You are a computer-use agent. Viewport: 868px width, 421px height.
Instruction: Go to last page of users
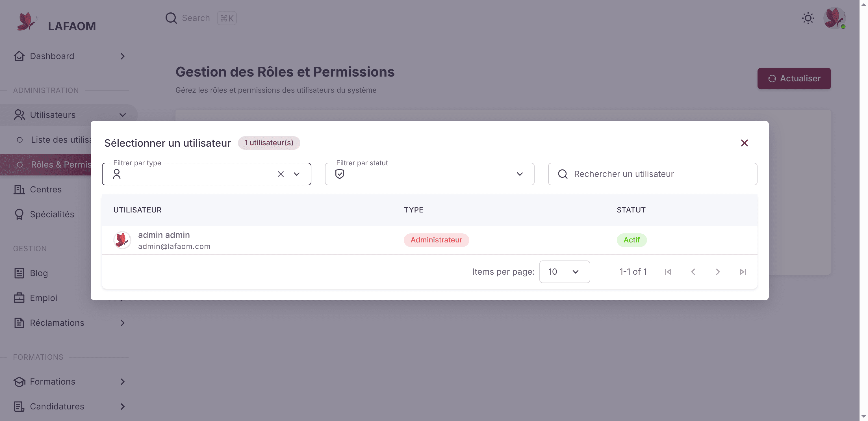pyautogui.click(x=743, y=272)
